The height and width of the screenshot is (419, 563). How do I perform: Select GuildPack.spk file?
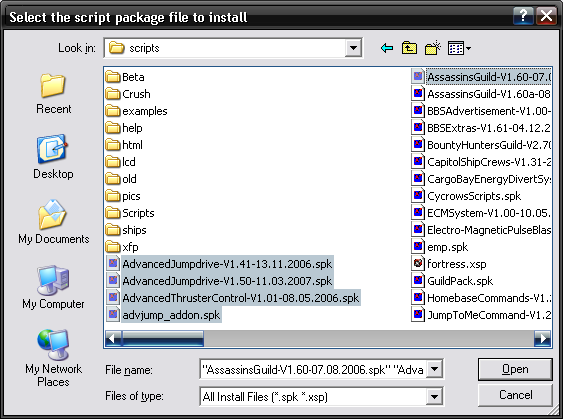point(452,281)
